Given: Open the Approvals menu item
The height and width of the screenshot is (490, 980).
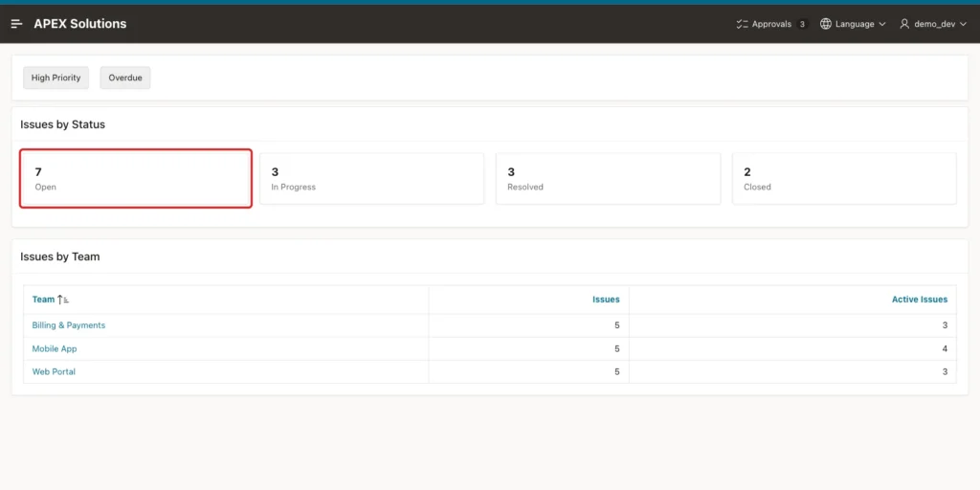Looking at the screenshot, I should (772, 24).
